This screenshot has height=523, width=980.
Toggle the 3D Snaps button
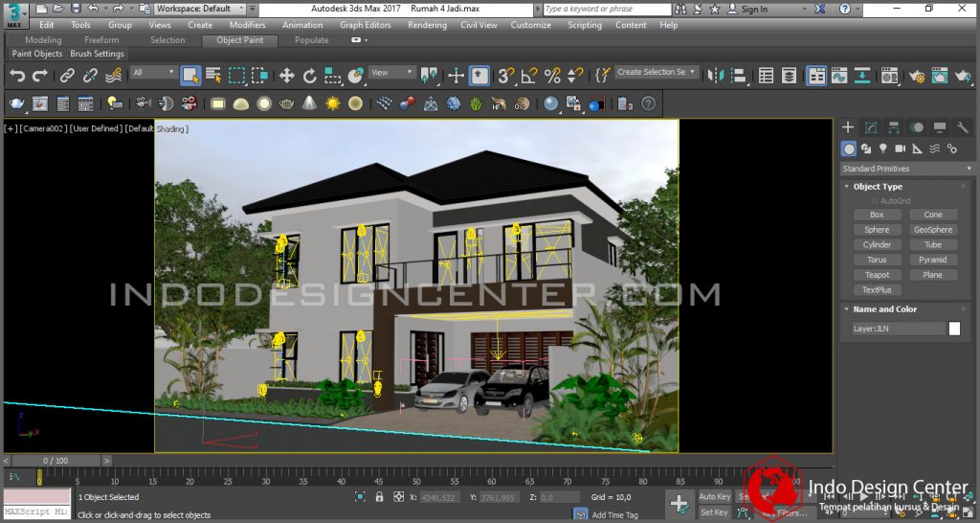(505, 76)
